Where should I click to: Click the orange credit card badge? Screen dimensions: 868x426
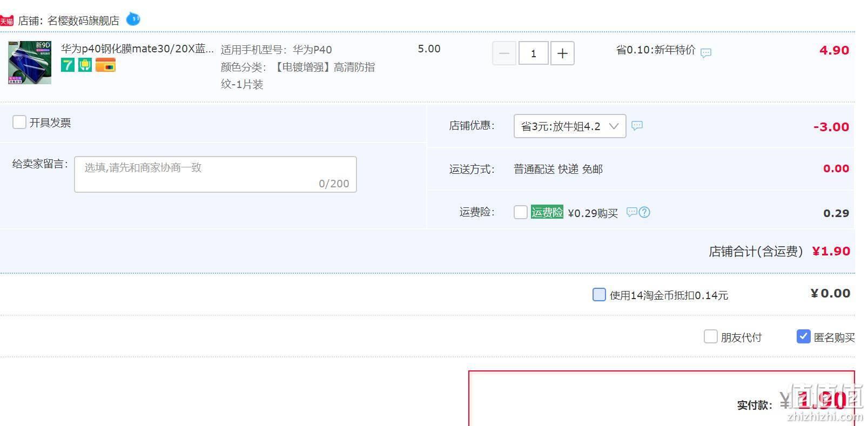click(105, 65)
